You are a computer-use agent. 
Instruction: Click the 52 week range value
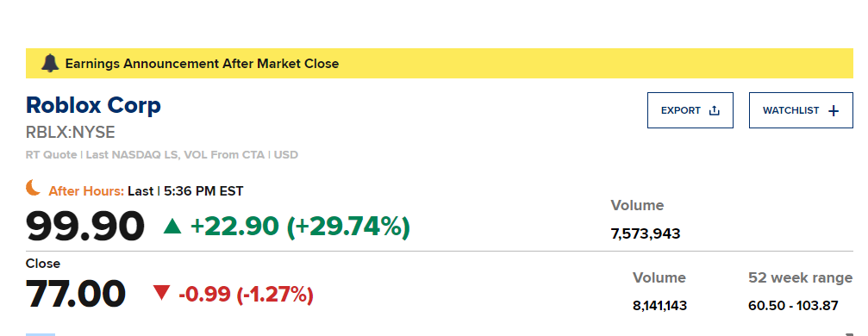point(793,305)
